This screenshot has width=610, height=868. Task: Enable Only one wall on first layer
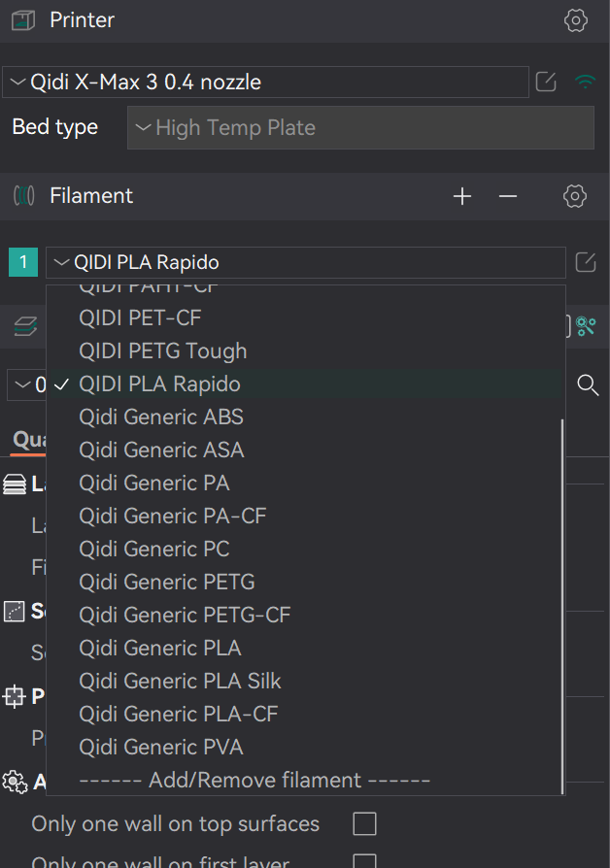[x=364, y=862]
